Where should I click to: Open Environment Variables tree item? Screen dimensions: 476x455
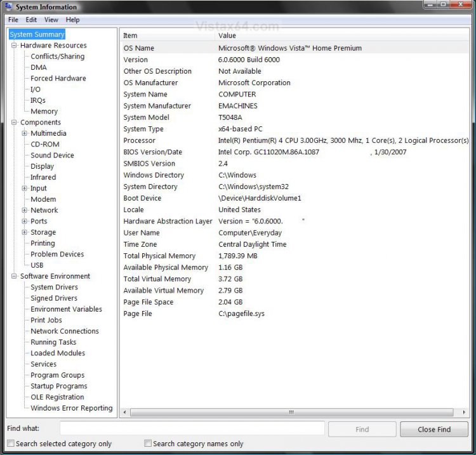pyautogui.click(x=67, y=309)
